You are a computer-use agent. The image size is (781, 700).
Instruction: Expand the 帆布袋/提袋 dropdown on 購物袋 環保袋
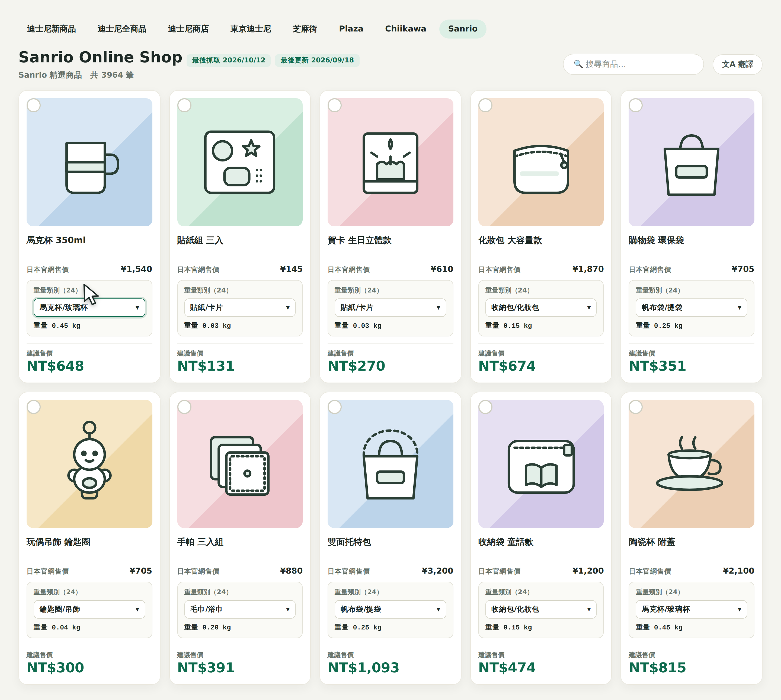691,308
